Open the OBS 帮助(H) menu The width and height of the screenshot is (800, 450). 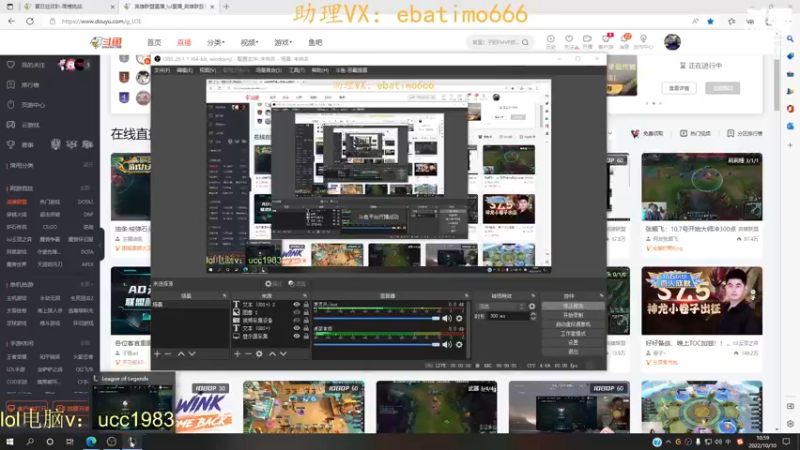pyautogui.click(x=320, y=70)
